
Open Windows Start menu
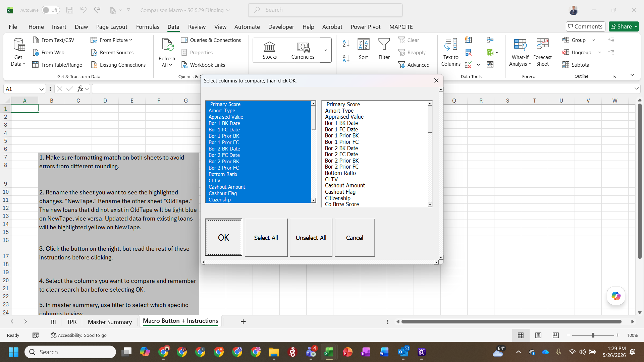click(13, 352)
